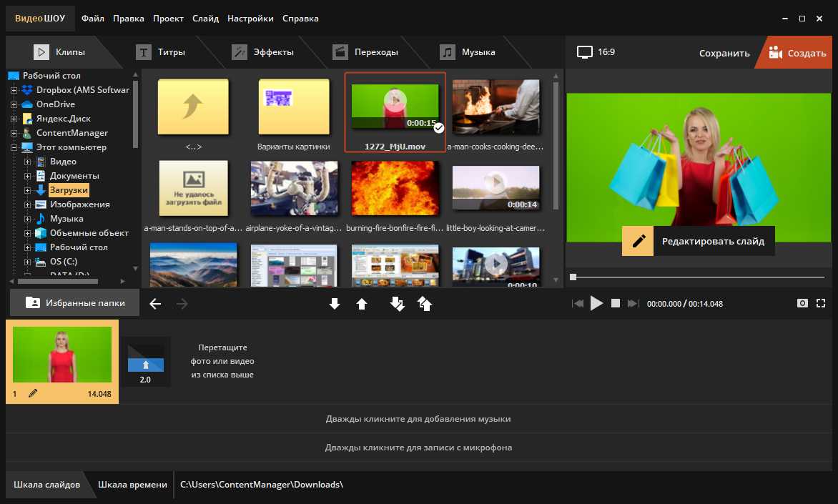This screenshot has height=504, width=838.
Task: Click the single down arrow to add clip
Action: (x=334, y=304)
